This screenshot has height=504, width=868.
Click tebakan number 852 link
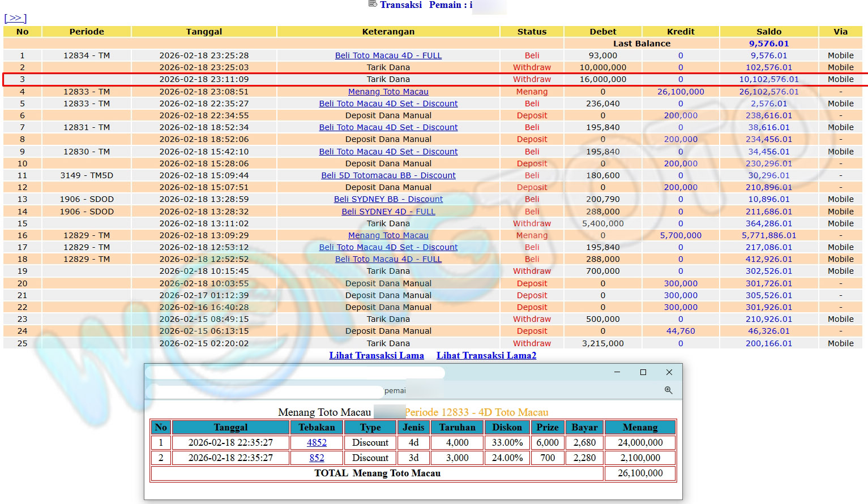tap(317, 458)
